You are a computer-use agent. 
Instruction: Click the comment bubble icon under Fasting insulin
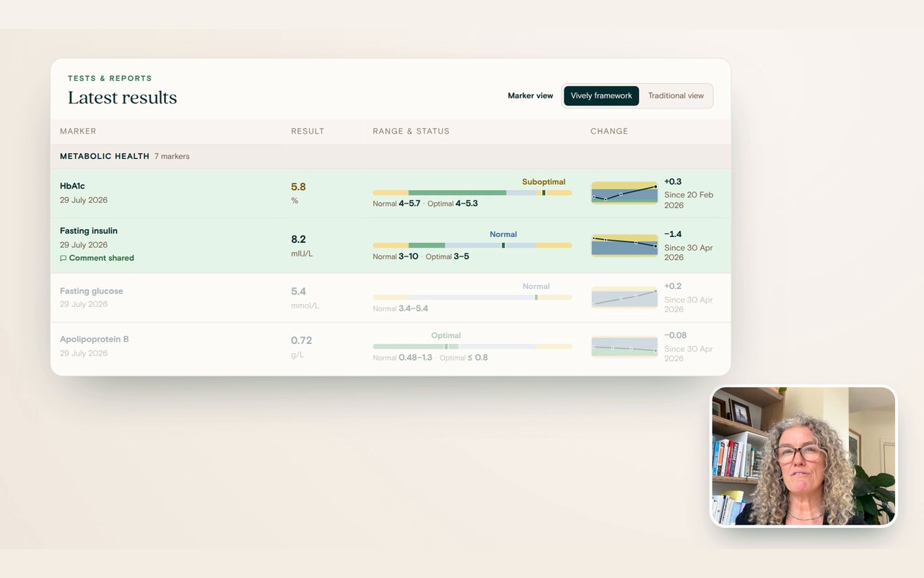coord(64,258)
